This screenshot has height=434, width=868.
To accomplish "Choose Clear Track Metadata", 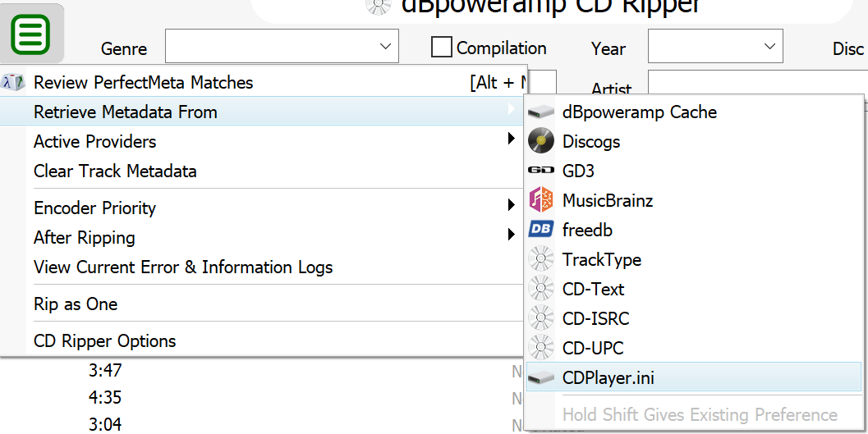I will 115,171.
